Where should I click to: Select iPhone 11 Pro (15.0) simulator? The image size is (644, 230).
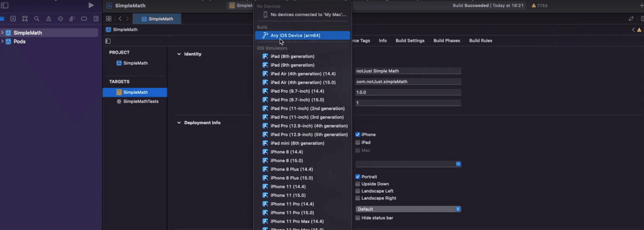click(x=292, y=213)
